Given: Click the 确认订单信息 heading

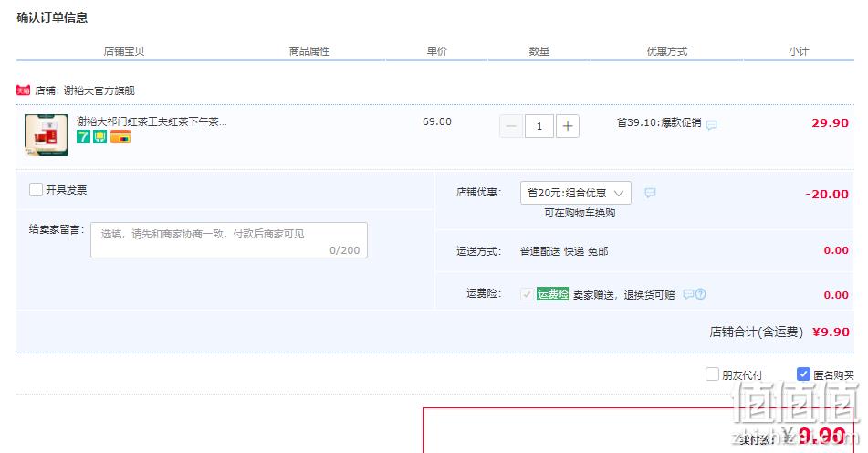Looking at the screenshot, I should tap(52, 17).
